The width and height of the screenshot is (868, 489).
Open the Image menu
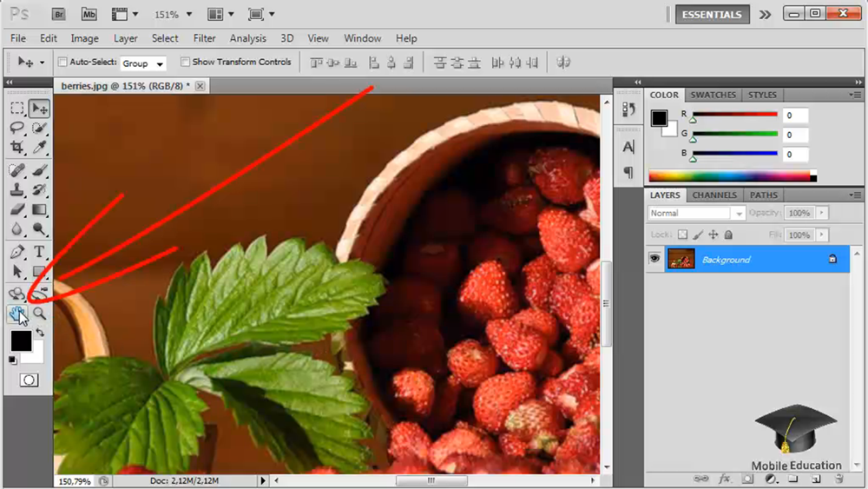tap(85, 38)
